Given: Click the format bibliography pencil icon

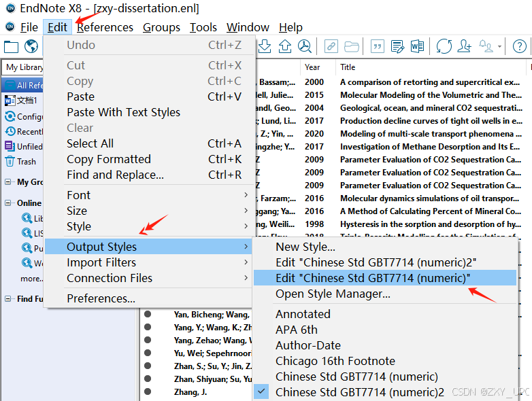Looking at the screenshot, I should click(x=397, y=46).
